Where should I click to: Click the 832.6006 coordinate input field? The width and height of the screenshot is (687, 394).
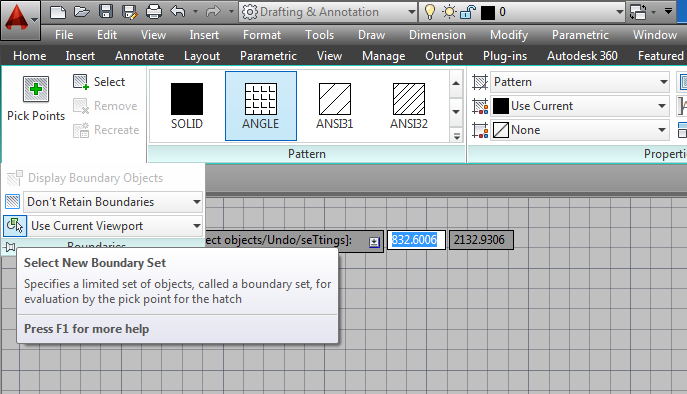(x=416, y=240)
